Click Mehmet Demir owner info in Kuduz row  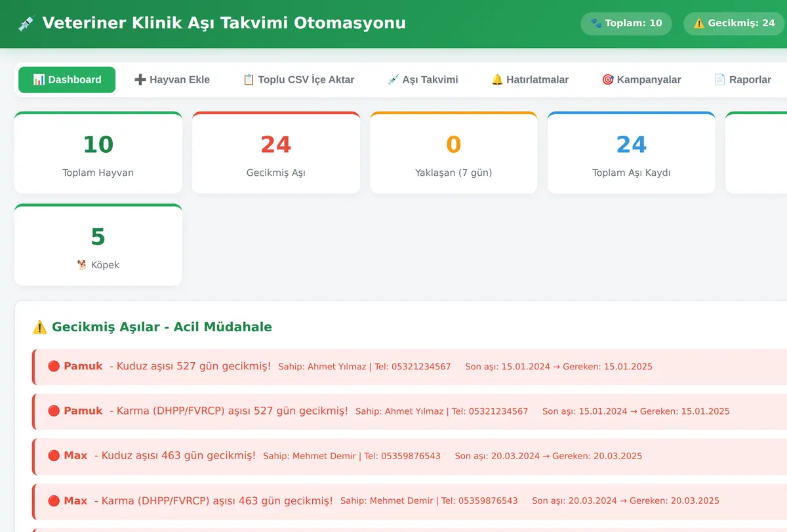pyautogui.click(x=352, y=456)
